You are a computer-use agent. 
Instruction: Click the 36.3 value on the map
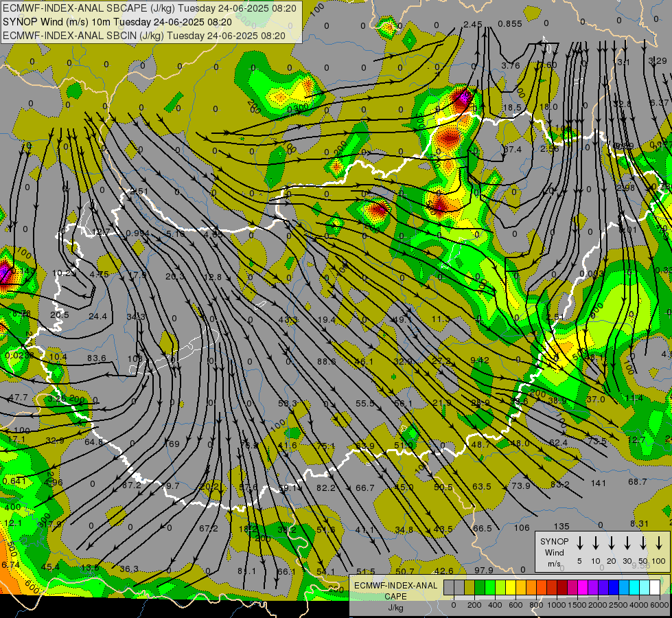pos(129,569)
